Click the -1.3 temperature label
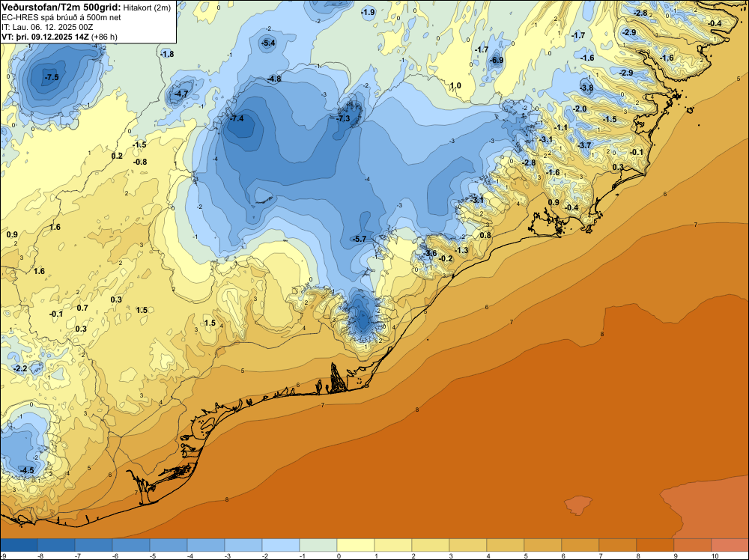 pos(461,250)
